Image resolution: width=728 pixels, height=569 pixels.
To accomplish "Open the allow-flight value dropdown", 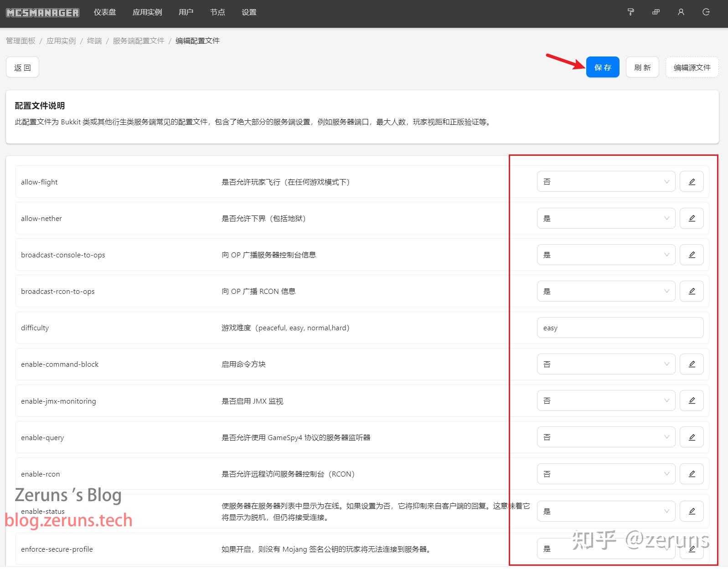I will [606, 182].
